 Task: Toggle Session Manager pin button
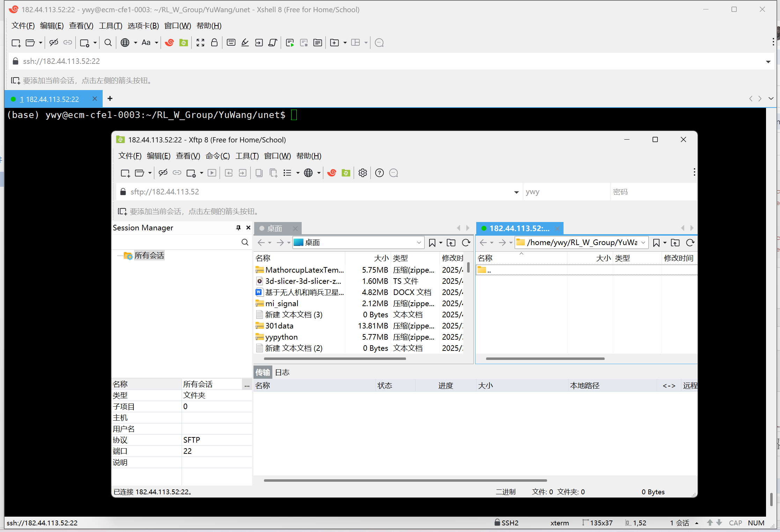click(x=238, y=228)
